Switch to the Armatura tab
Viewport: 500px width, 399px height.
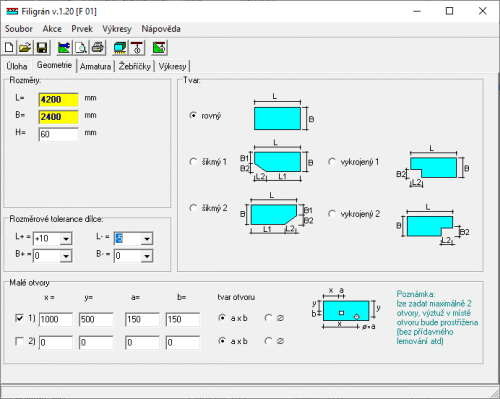(x=95, y=66)
